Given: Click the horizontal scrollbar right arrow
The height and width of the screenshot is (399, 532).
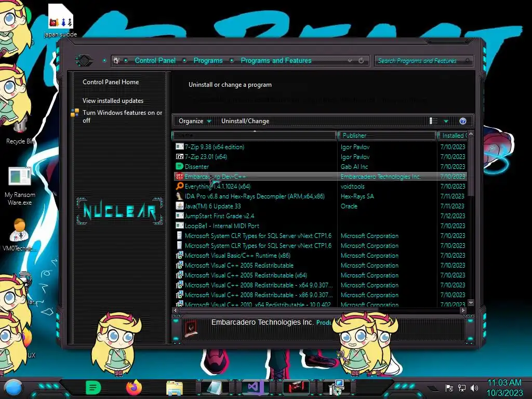Looking at the screenshot, I should click(x=463, y=310).
